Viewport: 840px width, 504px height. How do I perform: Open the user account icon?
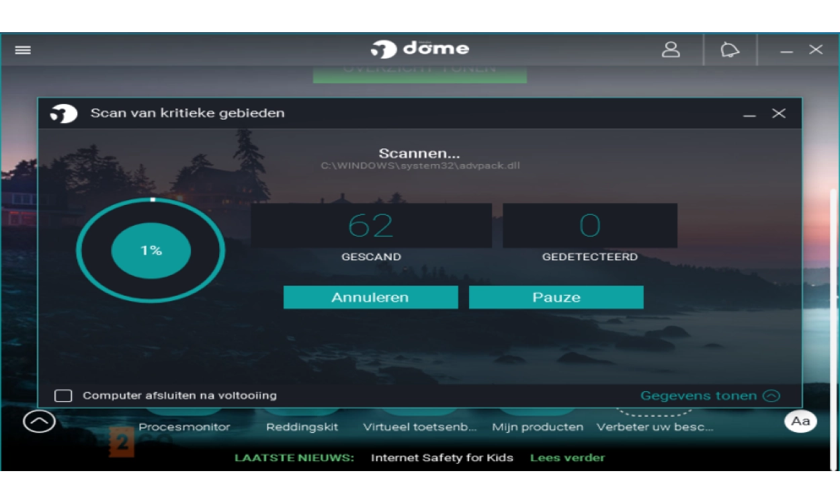[x=671, y=50]
